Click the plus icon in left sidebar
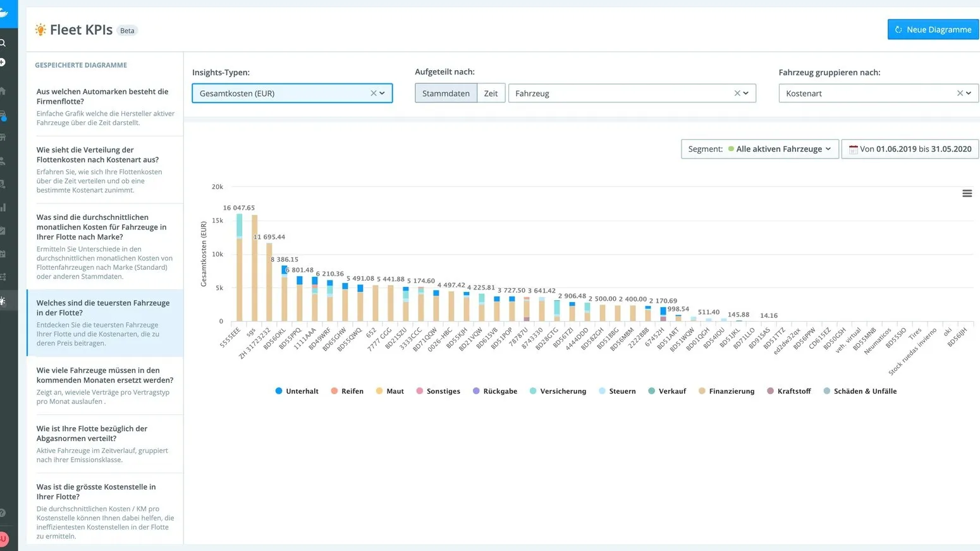 [3, 62]
